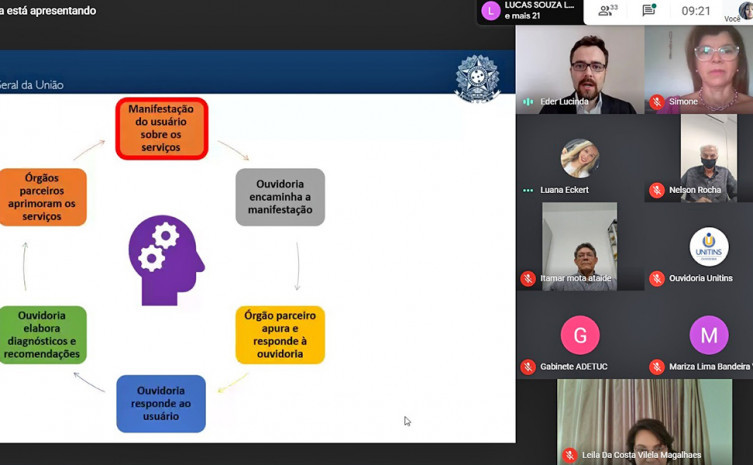Click the blue Ouvidoria responde ao usuário box
Image resolution: width=753 pixels, height=465 pixels.
(x=161, y=403)
